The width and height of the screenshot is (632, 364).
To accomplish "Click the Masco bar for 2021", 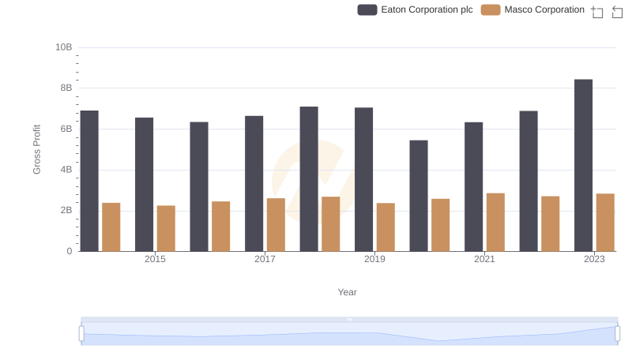I will (x=495, y=222).
